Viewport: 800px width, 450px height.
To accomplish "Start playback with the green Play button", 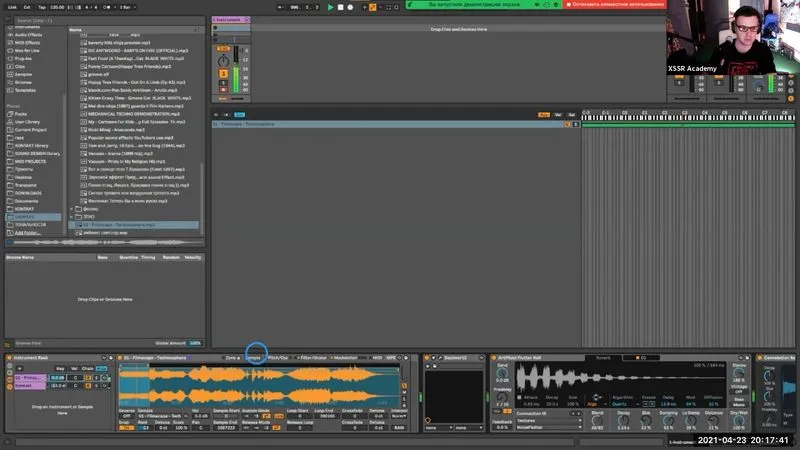I will coord(330,7).
